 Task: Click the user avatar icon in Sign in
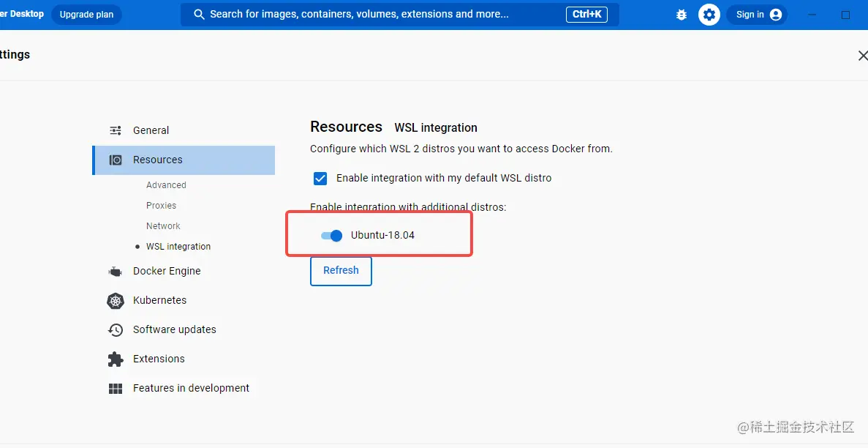pos(776,15)
